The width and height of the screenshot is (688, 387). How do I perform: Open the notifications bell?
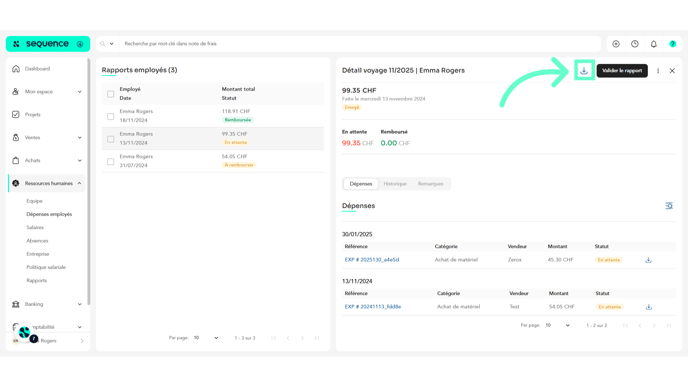[x=654, y=44]
